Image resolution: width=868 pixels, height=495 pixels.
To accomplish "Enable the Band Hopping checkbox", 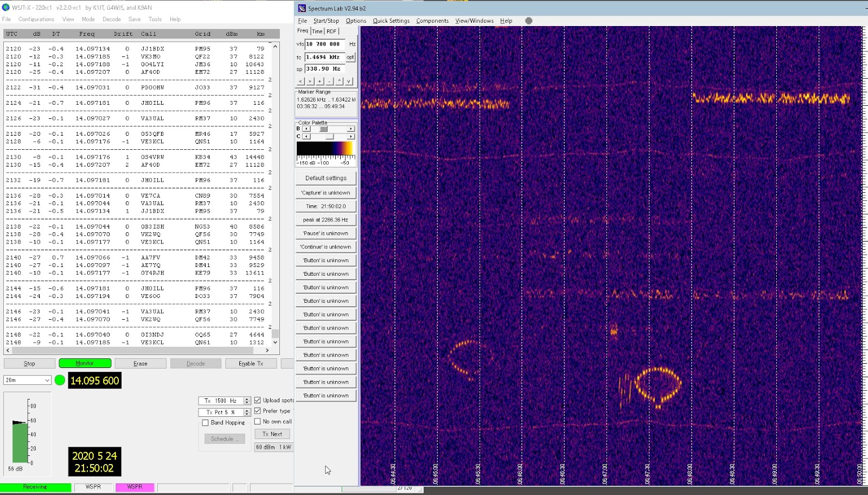I will 205,423.
